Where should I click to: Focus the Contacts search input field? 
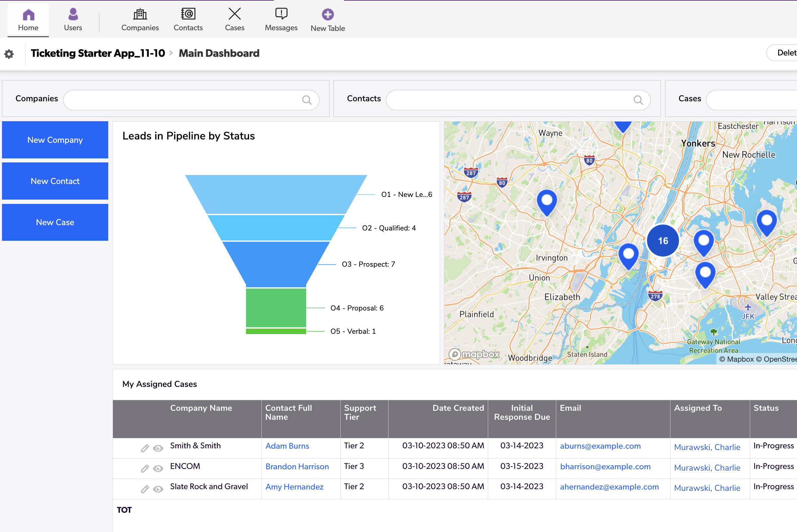click(509, 100)
